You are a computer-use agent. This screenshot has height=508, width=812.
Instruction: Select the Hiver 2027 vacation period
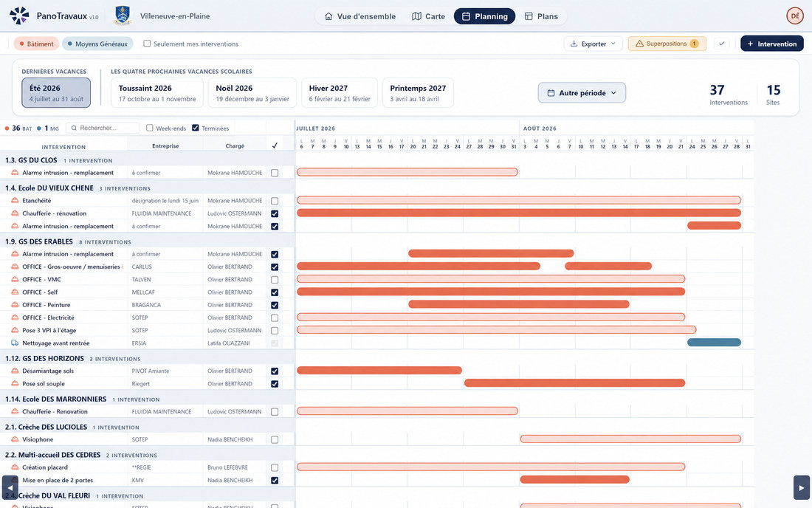point(340,93)
